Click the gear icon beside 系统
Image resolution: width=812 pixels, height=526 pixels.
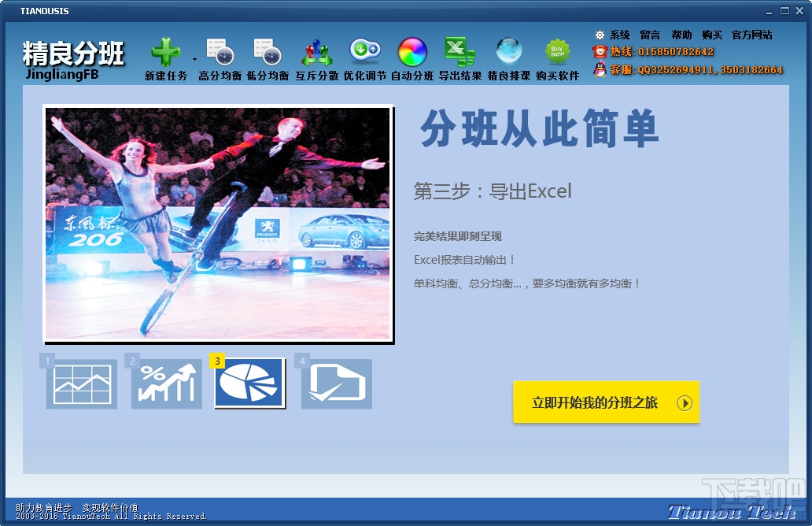600,35
